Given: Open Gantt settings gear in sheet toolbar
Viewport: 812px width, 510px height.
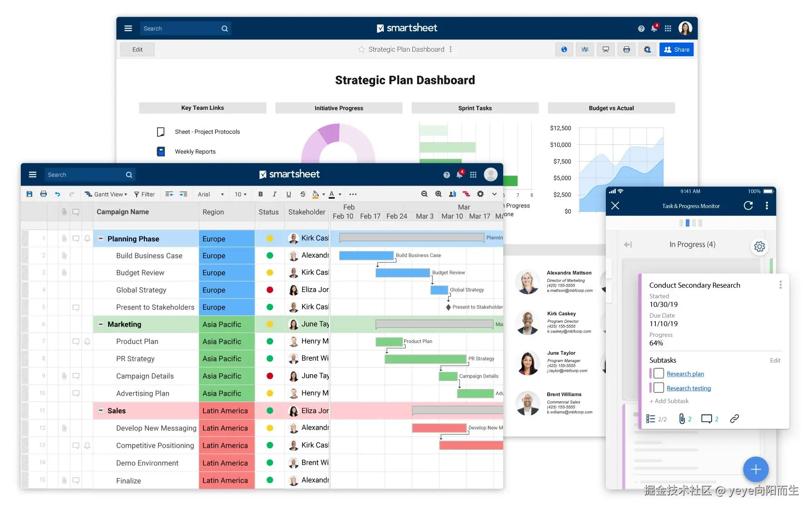Looking at the screenshot, I should [x=480, y=194].
